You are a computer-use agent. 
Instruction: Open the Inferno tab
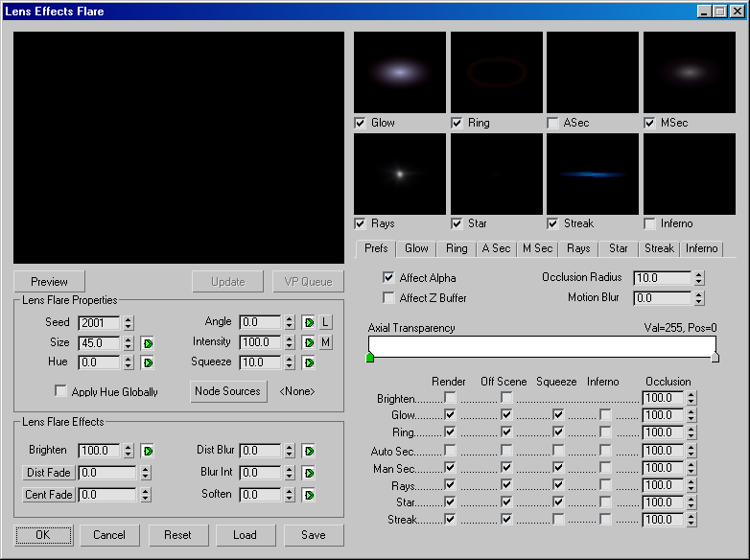tap(701, 248)
